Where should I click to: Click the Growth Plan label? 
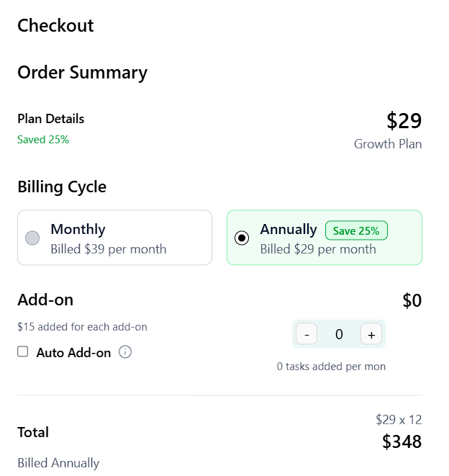[x=388, y=144]
